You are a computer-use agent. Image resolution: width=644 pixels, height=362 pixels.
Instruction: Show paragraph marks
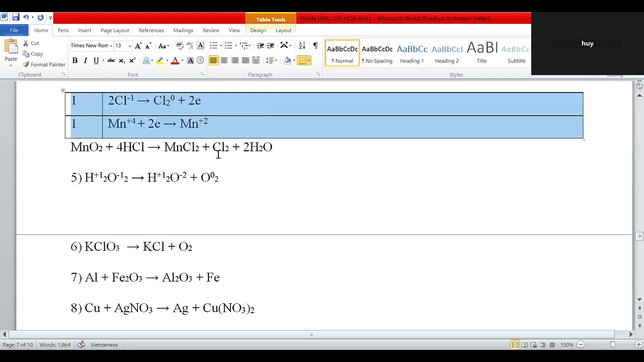tap(315, 46)
